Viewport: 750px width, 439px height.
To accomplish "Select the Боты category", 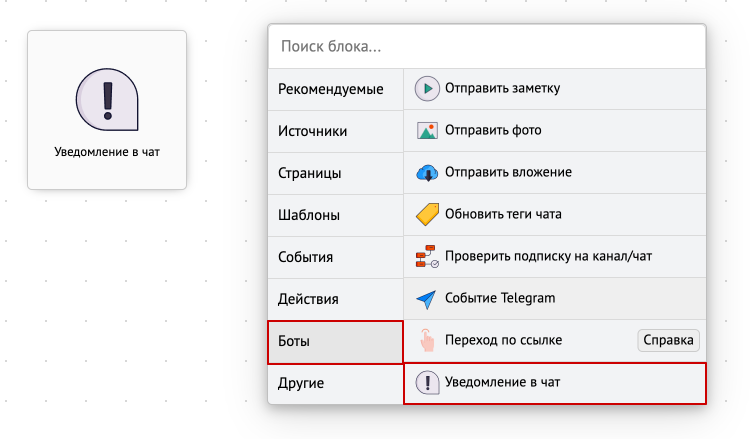I will coord(335,342).
